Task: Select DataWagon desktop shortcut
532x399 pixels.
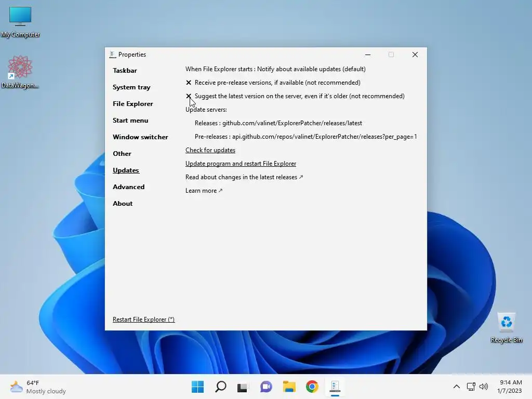Action: pyautogui.click(x=20, y=72)
